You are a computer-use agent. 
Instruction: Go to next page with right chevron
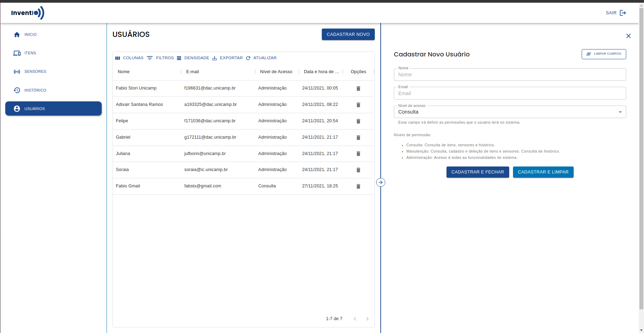(x=367, y=318)
